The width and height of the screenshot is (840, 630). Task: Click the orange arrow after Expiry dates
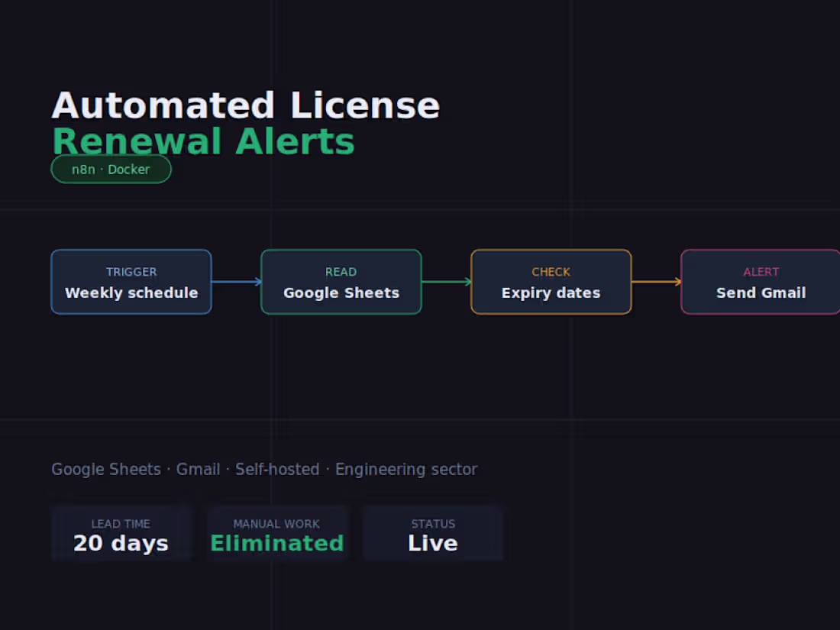coord(656,282)
